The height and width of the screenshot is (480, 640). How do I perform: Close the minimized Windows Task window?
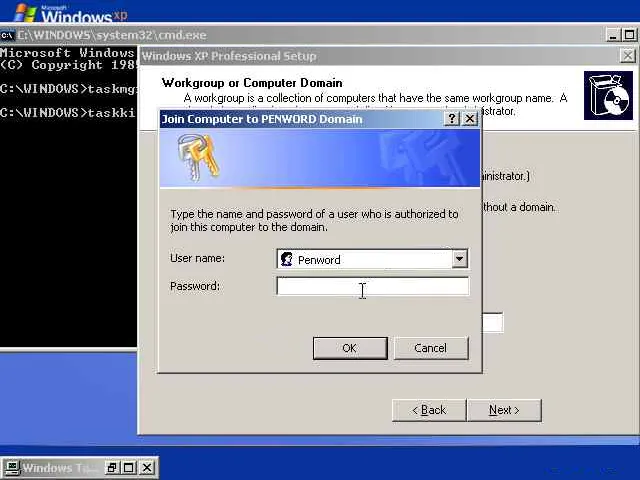(x=147, y=467)
